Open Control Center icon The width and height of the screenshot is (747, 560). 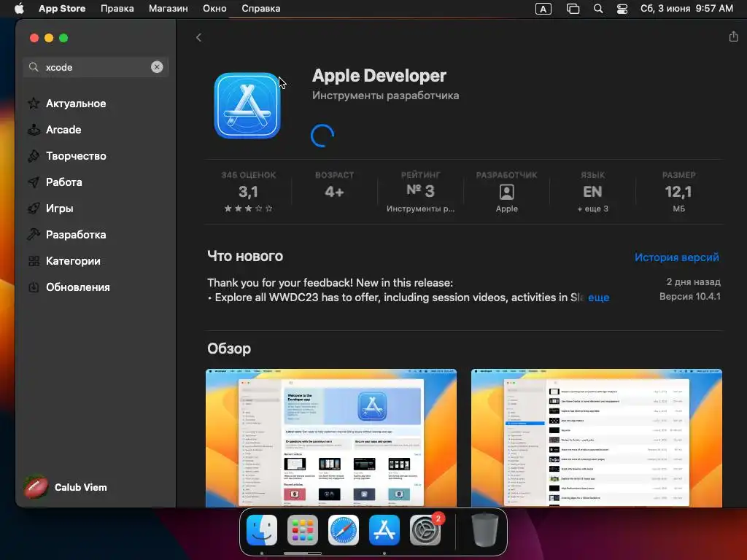coord(622,9)
